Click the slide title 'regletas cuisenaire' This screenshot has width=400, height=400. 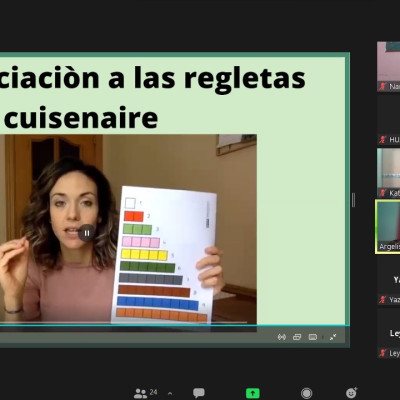pos(154,97)
